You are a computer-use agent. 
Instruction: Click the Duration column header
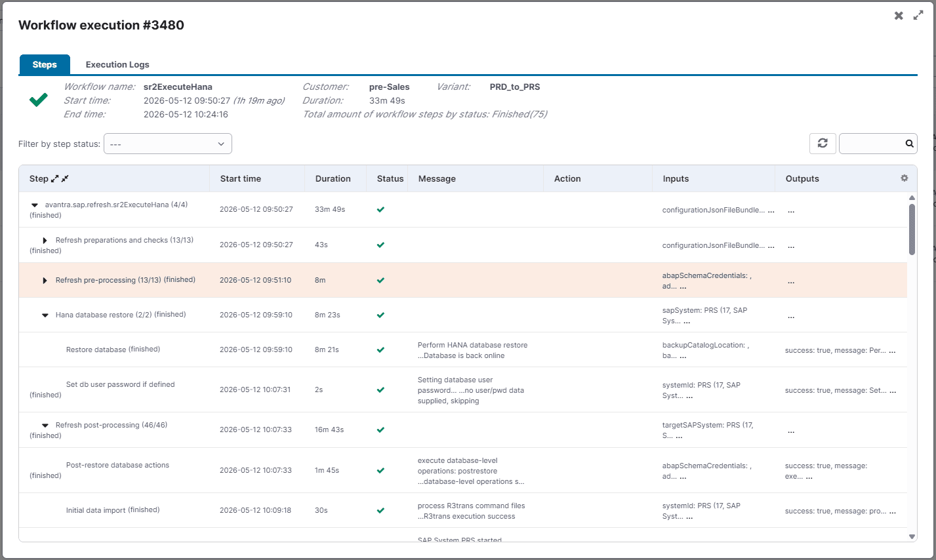(x=333, y=178)
